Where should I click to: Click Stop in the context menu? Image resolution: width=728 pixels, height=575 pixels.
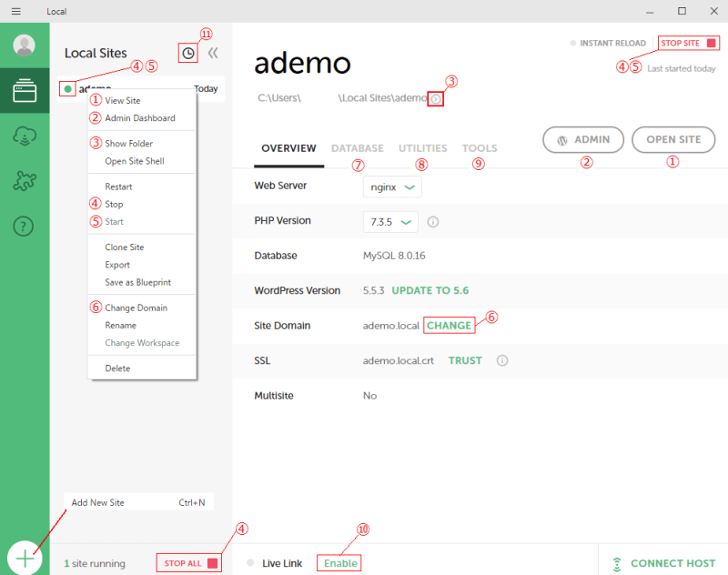[x=142, y=205]
